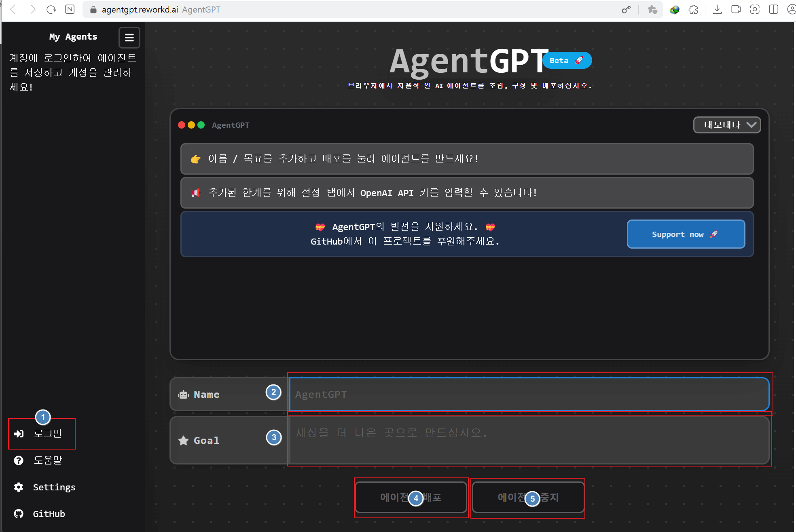Click the hamburger menu icon beside My Agents
Image resolution: width=796 pixels, height=532 pixels.
[x=129, y=38]
